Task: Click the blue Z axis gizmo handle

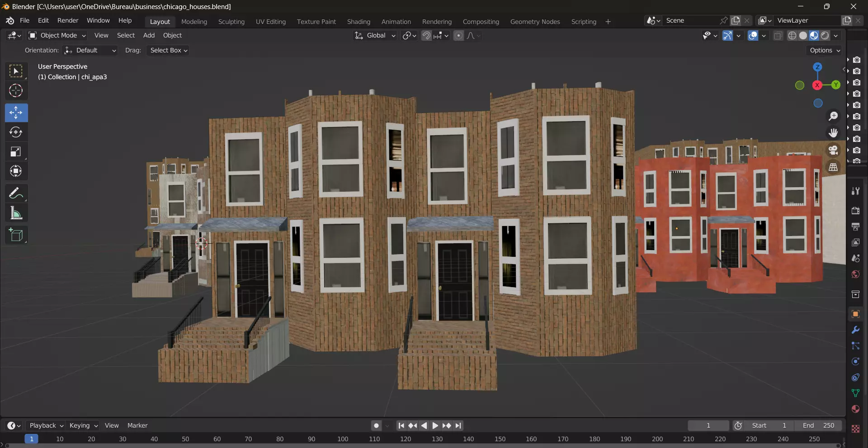Action: click(817, 67)
